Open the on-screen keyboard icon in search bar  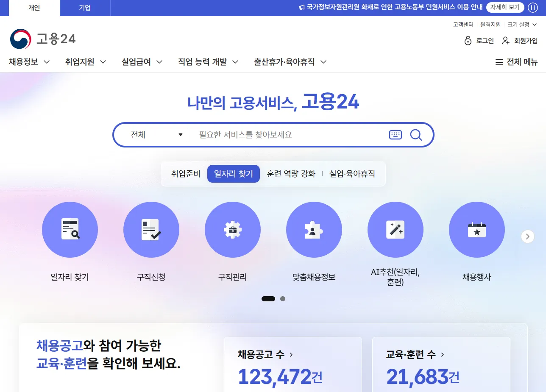click(395, 135)
